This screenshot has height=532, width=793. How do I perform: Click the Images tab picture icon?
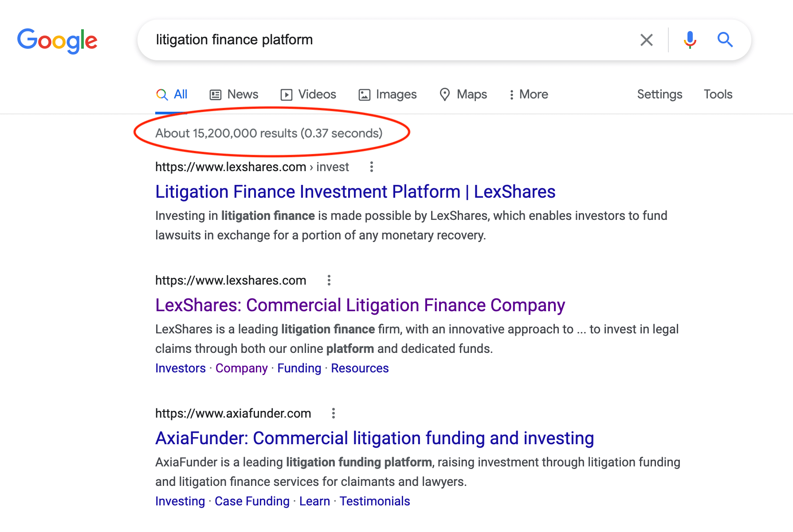click(365, 95)
